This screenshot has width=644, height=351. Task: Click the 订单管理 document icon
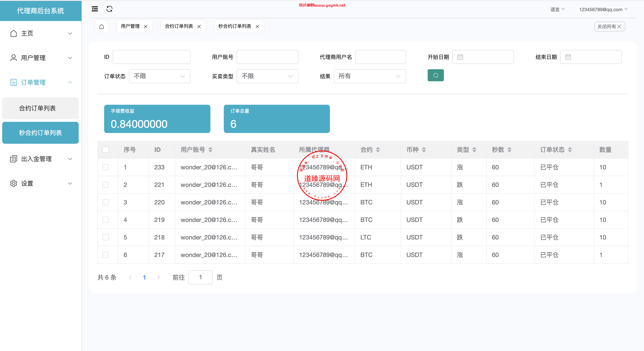tap(14, 82)
